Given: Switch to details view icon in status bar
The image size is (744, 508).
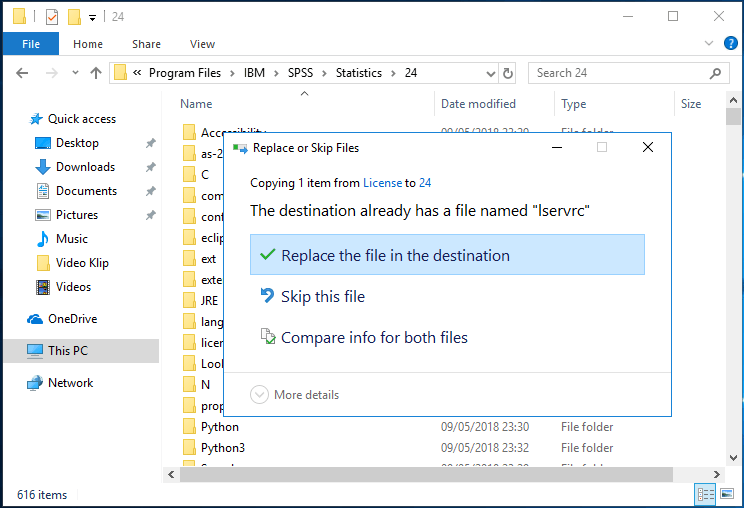Looking at the screenshot, I should pos(706,494).
